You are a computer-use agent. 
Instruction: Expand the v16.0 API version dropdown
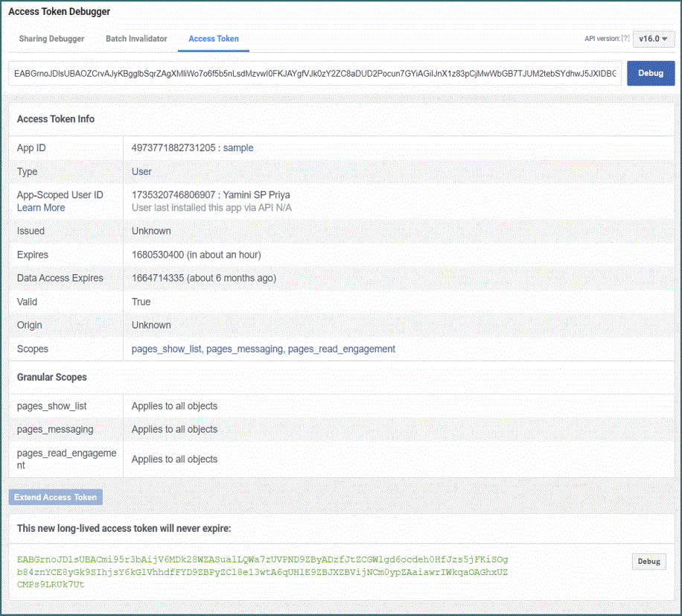coord(653,39)
